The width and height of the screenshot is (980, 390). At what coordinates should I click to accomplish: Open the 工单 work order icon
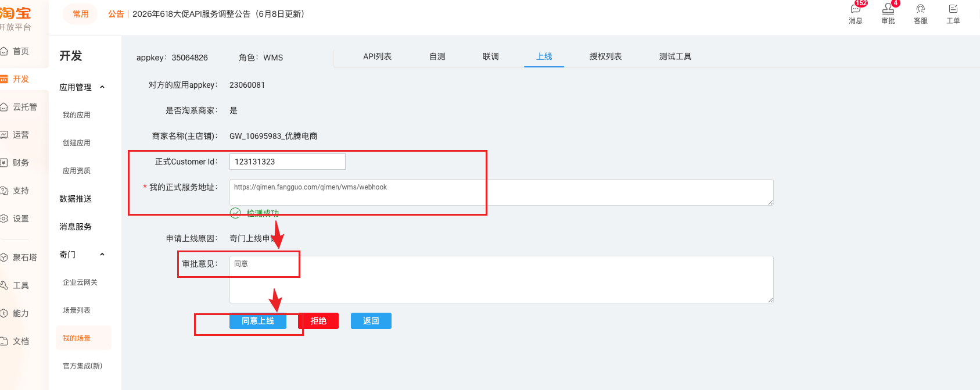953,14
